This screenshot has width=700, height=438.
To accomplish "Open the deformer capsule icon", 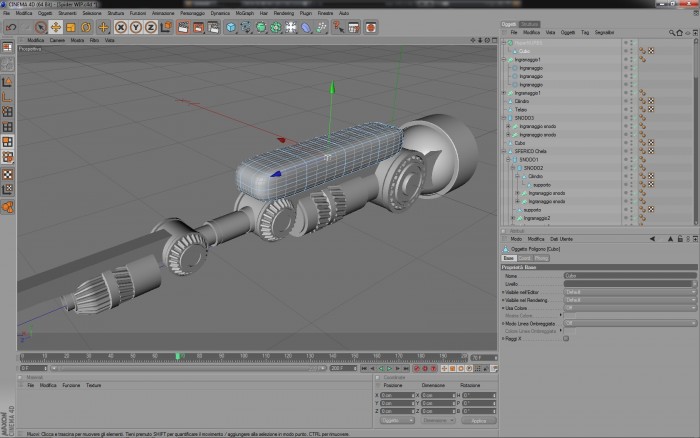I will [306, 28].
